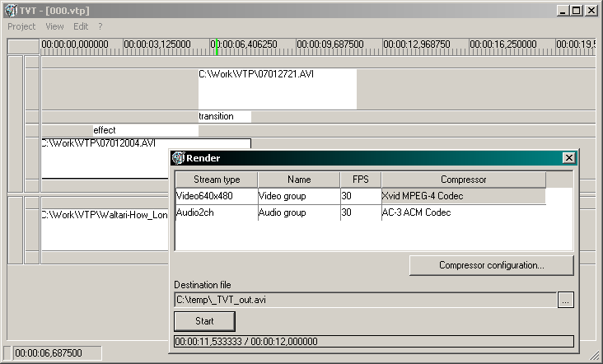Click the Render dialog title bar icon
This screenshot has width=603, height=364.
point(178,158)
